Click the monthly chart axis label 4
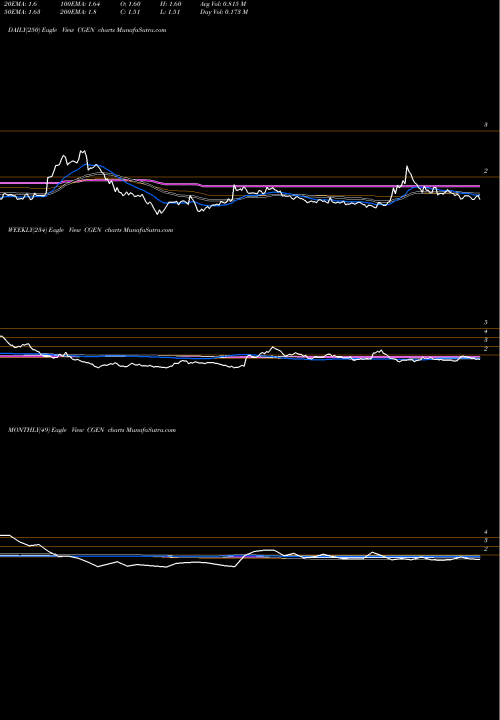This screenshot has height=720, width=500. pos(485,532)
